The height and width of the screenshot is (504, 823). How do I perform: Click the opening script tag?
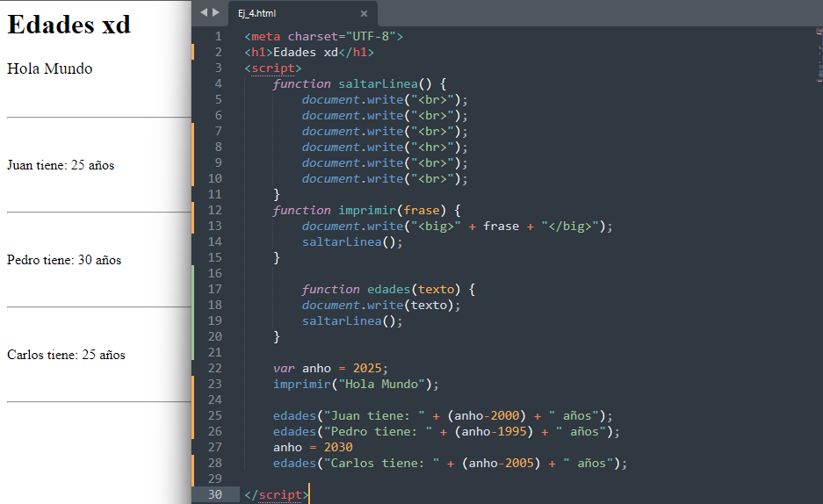click(273, 68)
